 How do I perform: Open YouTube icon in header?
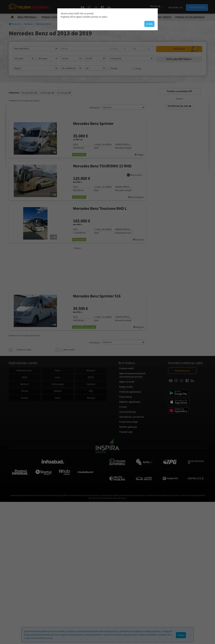pos(82,8)
